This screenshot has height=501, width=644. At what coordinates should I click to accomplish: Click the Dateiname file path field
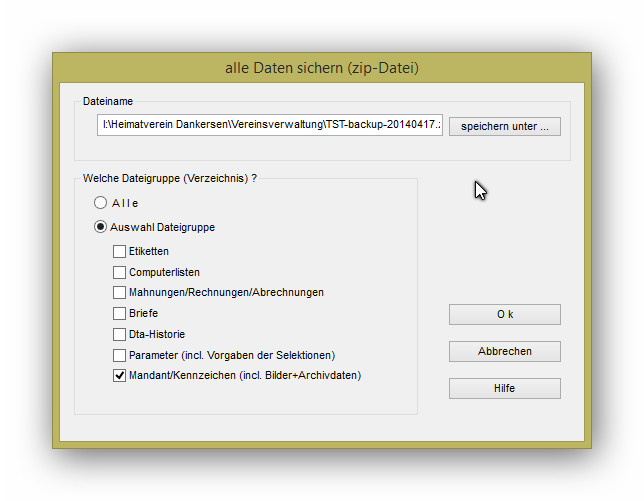[270, 126]
